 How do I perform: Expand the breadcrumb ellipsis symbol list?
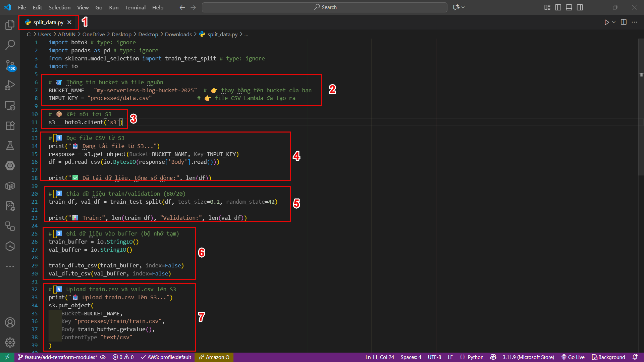[x=246, y=35]
